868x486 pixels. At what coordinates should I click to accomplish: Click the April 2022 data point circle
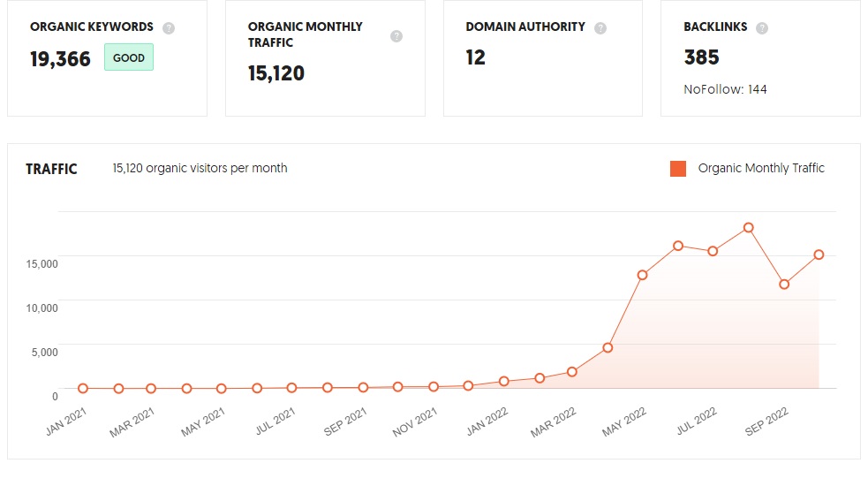608,348
